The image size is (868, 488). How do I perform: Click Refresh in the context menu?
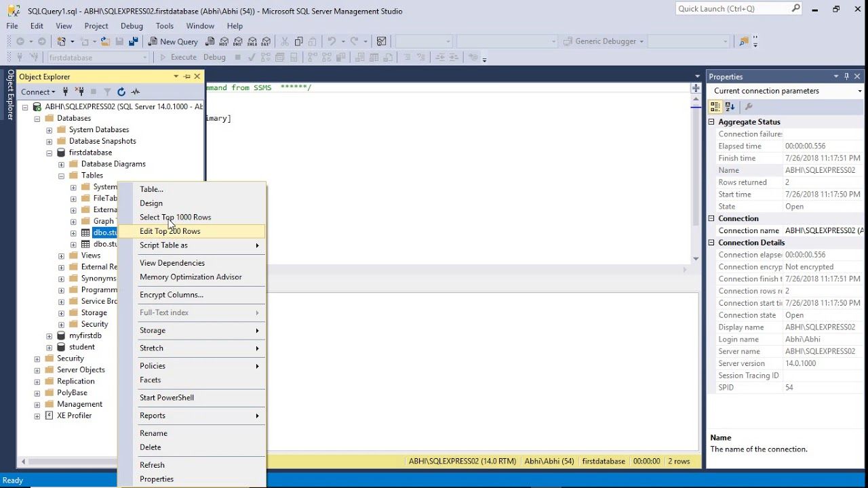(x=192, y=465)
